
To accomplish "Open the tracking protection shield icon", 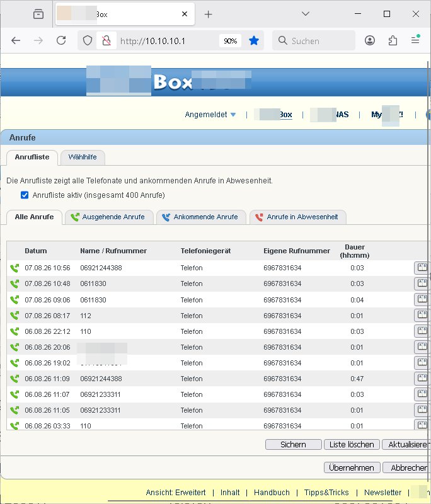I will coord(88,40).
